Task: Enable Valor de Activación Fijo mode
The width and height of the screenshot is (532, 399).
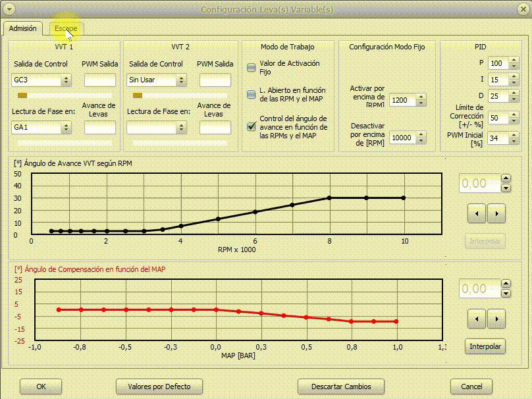Action: [x=252, y=67]
